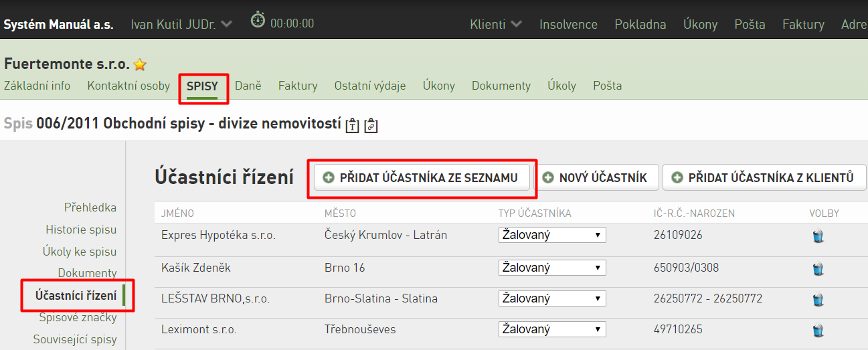Remove Leximont s.r.o. via trash icon
The width and height of the screenshot is (868, 350).
tap(817, 330)
